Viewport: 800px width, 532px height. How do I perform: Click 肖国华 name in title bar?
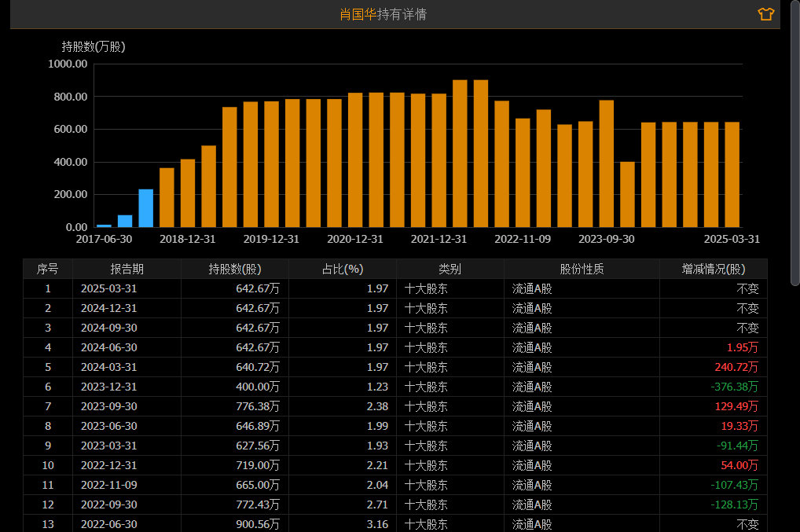(358, 14)
